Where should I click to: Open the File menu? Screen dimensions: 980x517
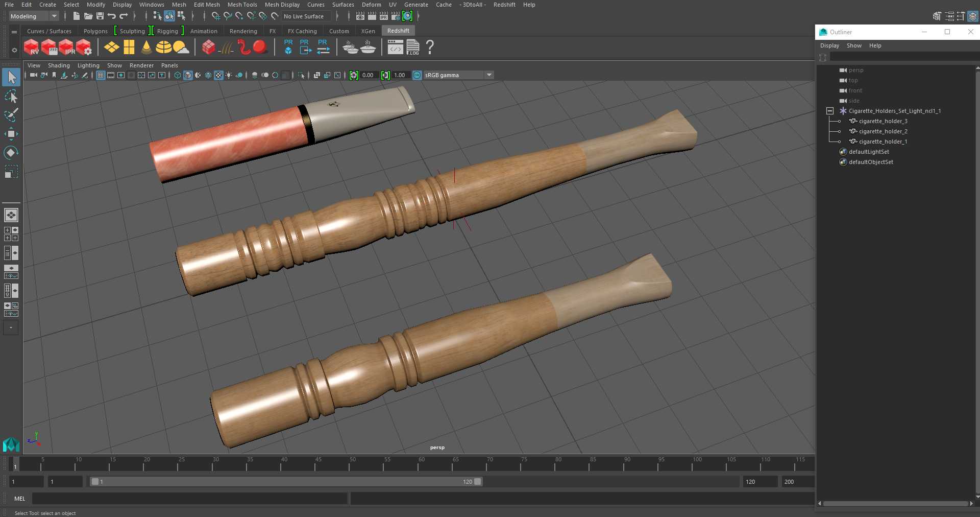[x=9, y=5]
